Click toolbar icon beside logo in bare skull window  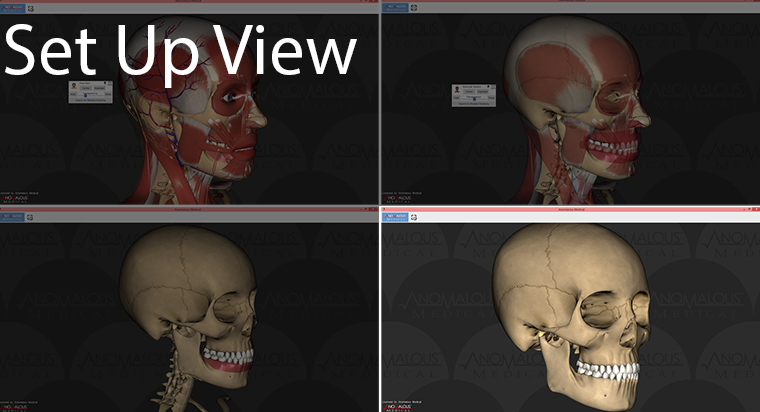(414, 217)
